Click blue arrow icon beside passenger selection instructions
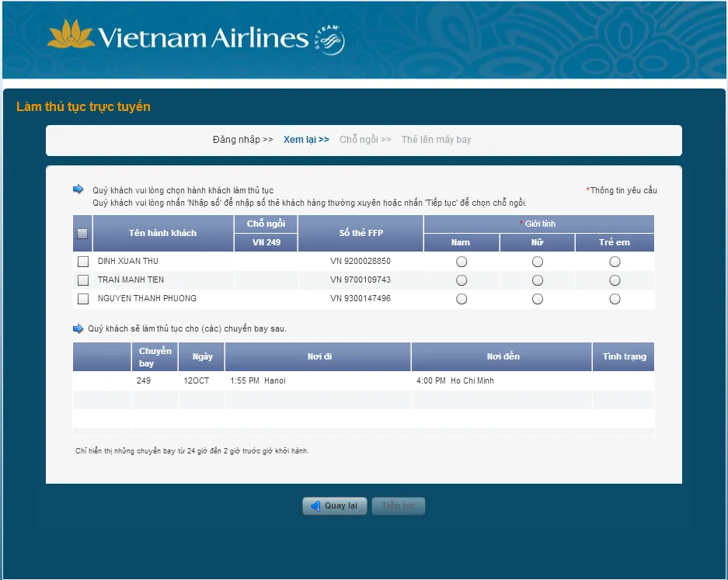728x580 pixels. [78, 189]
